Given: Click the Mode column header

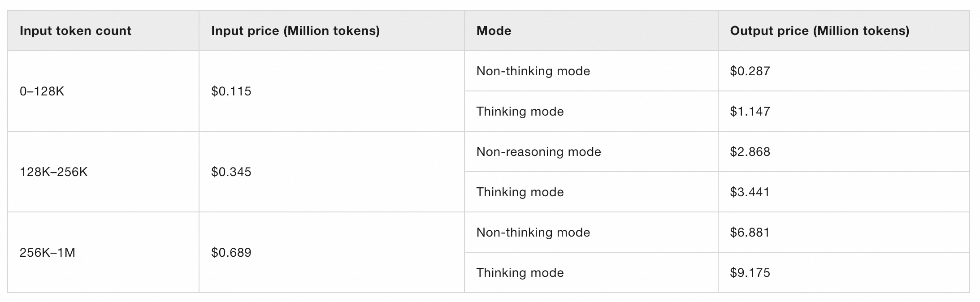Looking at the screenshot, I should pyautogui.click(x=494, y=31).
